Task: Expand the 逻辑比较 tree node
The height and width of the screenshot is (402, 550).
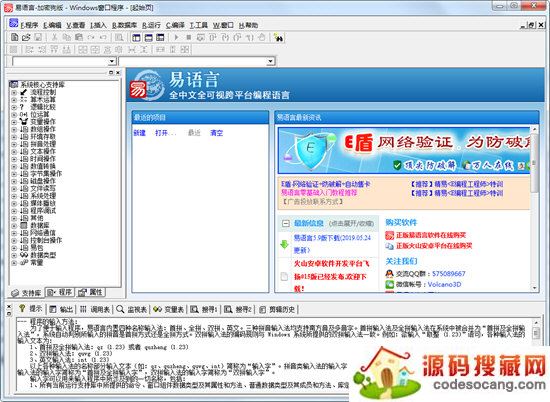Action: coord(14,107)
